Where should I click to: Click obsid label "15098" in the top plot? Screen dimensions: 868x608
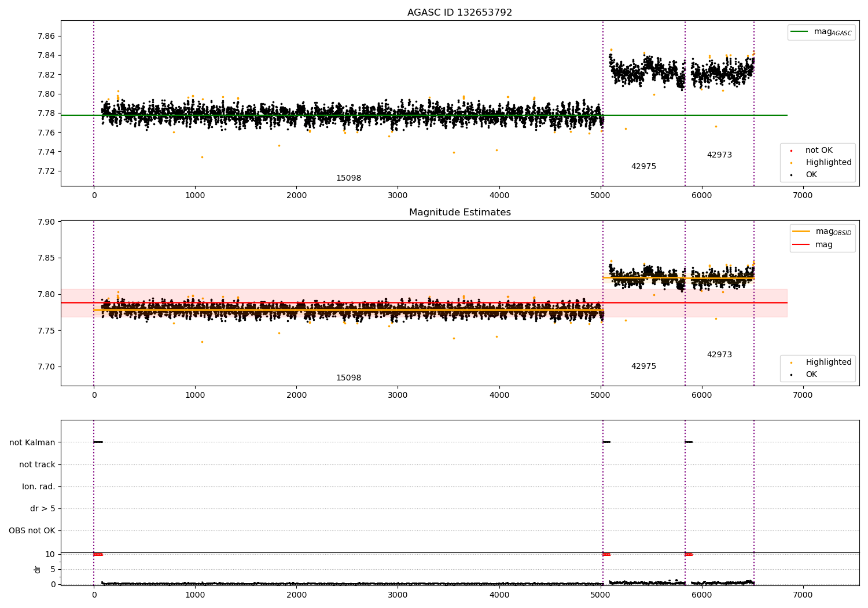coord(348,178)
